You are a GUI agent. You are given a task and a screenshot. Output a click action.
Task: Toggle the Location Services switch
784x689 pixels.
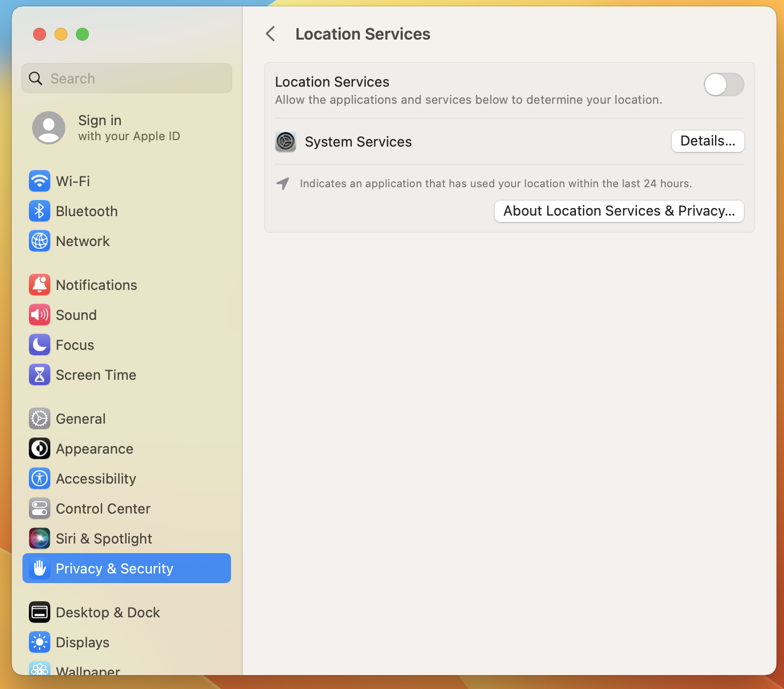coord(724,85)
